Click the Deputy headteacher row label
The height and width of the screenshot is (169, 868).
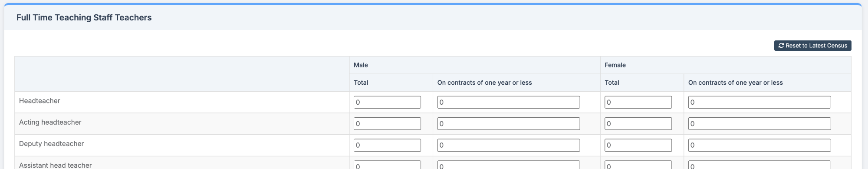pos(52,144)
